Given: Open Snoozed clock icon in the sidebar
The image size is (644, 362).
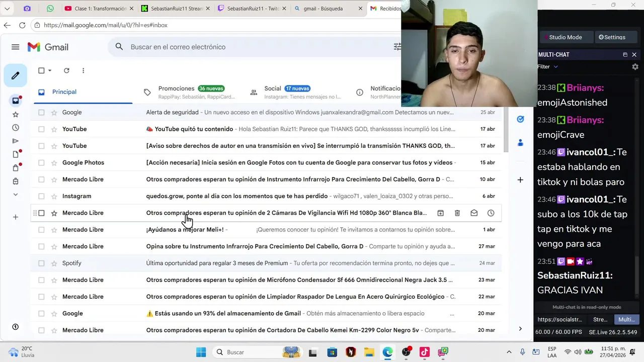Looking at the screenshot, I should point(16,128).
